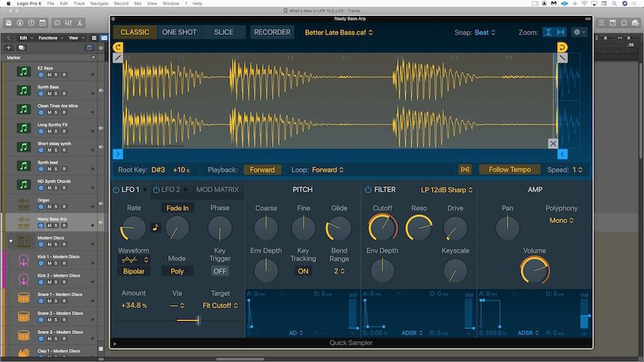Click the sample end marker arrow

tap(562, 154)
